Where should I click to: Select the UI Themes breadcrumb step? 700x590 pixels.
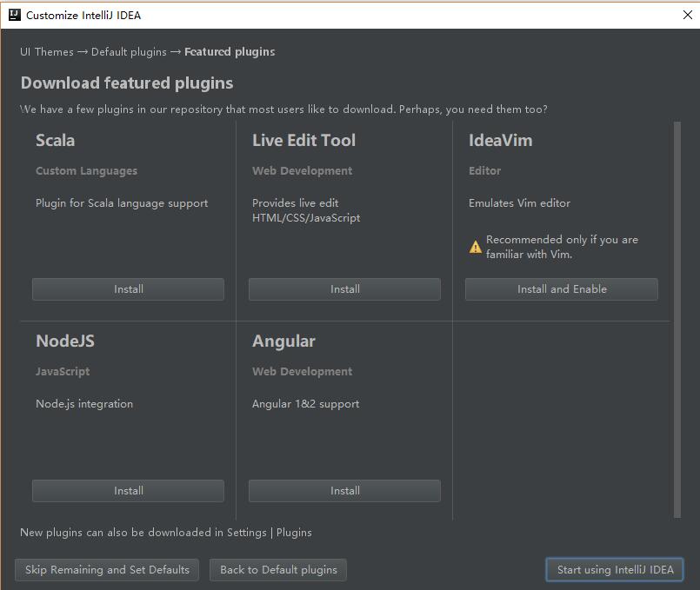47,52
